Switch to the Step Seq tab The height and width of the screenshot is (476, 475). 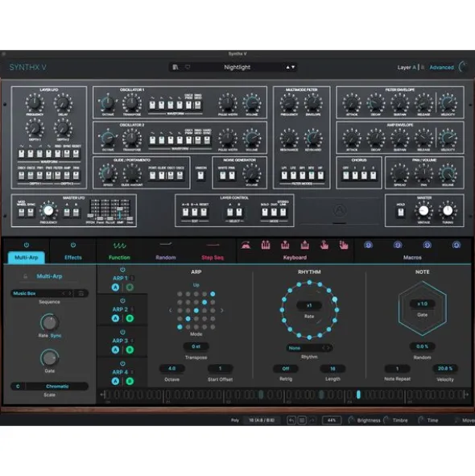[x=213, y=258]
